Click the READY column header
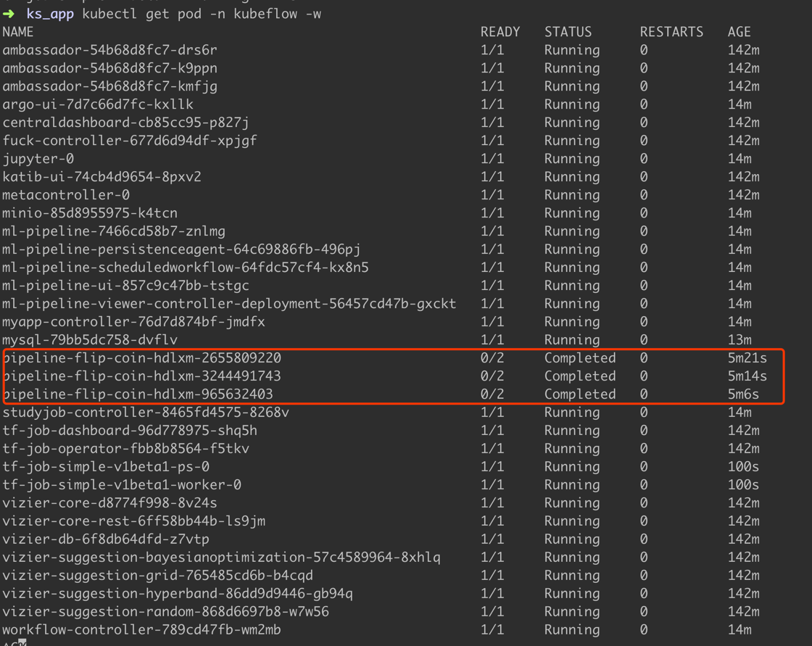 pyautogui.click(x=500, y=32)
